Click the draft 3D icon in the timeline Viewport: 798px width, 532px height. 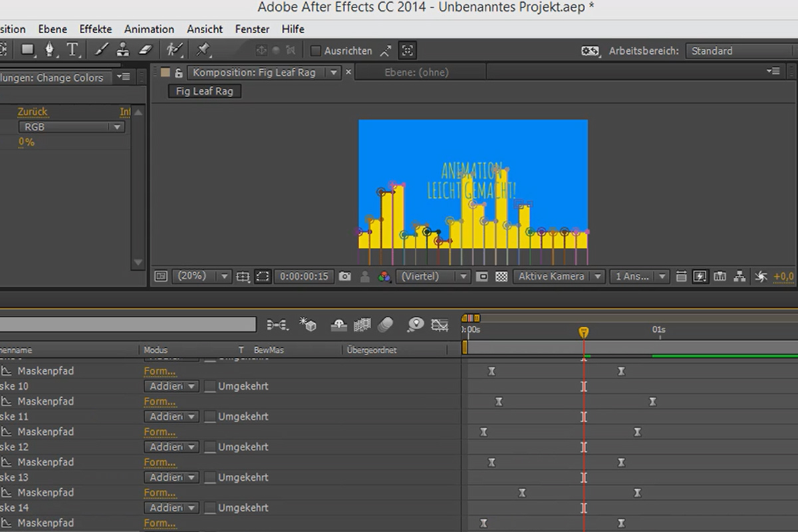307,325
